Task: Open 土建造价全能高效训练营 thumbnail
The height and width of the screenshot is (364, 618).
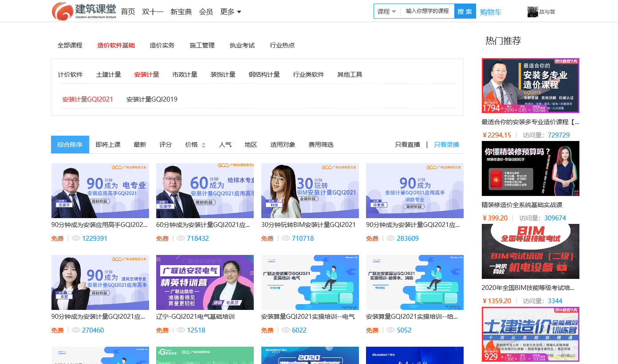Action: coord(531,334)
